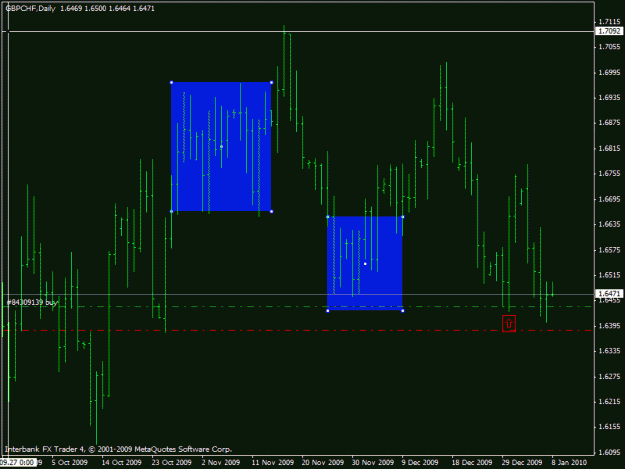Click the 1.6095 price axis label
625x469 pixels.
[x=609, y=452]
